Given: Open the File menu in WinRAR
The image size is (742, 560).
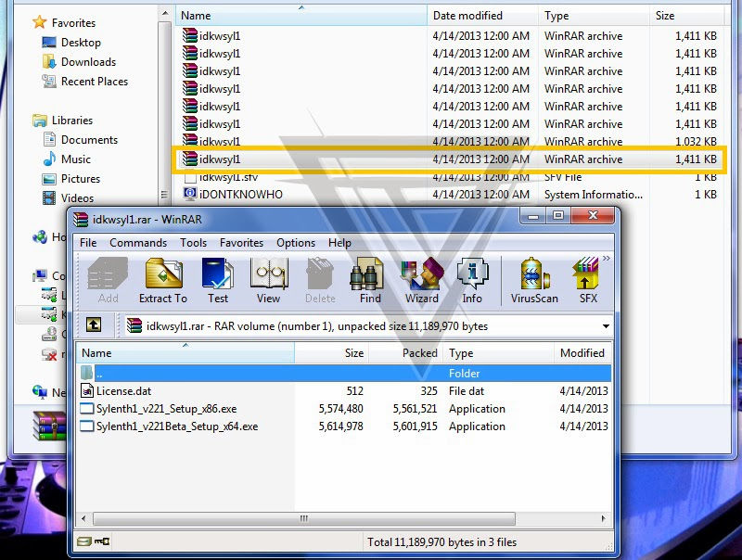Looking at the screenshot, I should pyautogui.click(x=88, y=243).
